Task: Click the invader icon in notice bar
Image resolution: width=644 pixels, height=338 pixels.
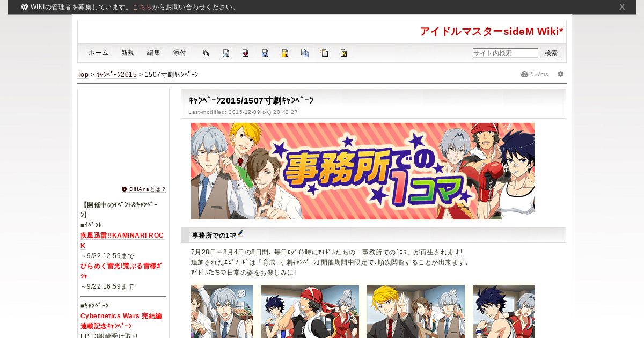Action: (x=25, y=7)
